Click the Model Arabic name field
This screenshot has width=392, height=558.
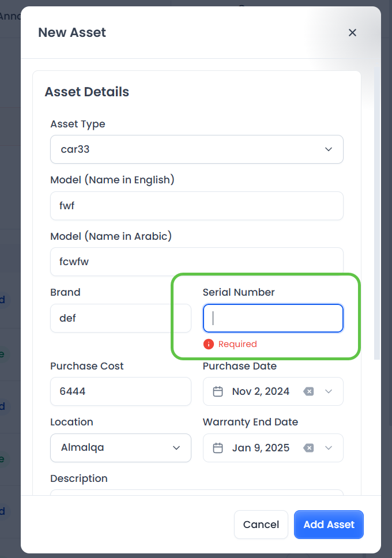197,262
